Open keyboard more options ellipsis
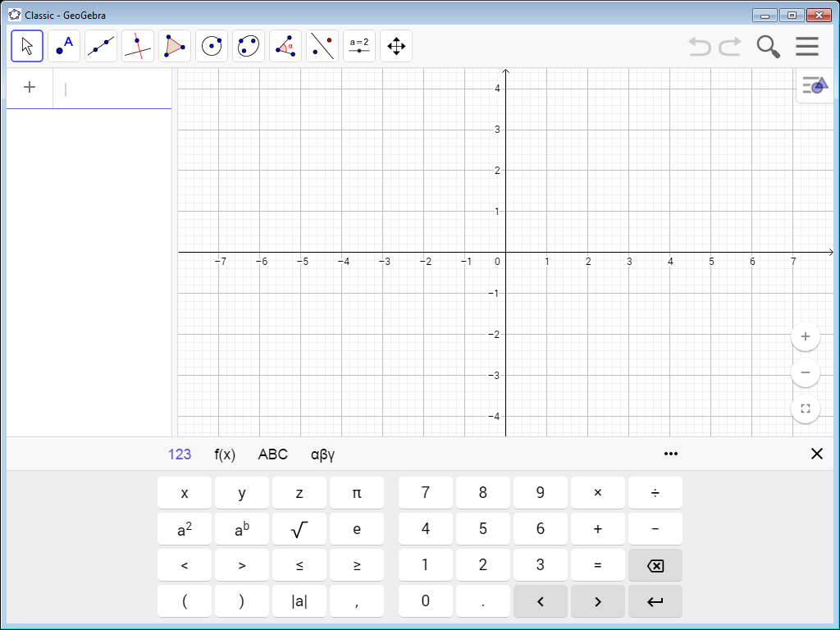The height and width of the screenshot is (630, 840). (x=671, y=454)
